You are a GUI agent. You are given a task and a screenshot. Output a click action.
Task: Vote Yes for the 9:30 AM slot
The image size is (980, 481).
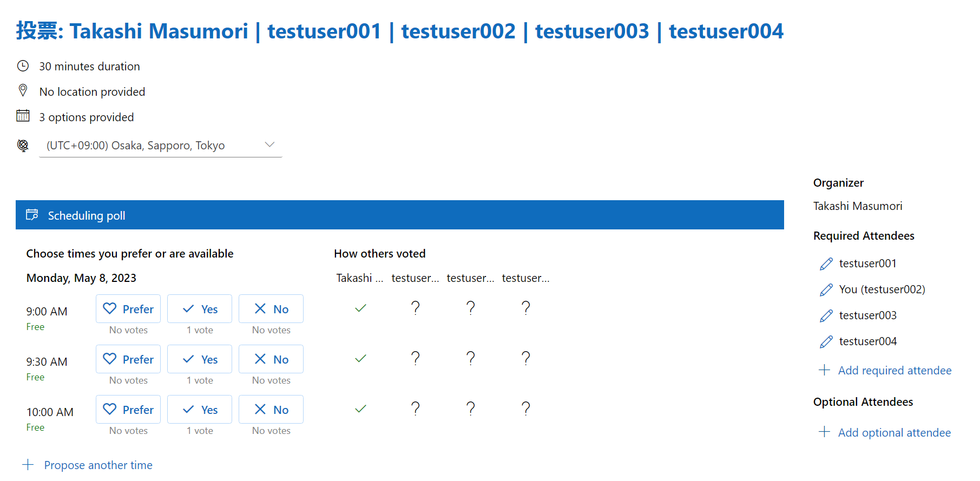(200, 359)
